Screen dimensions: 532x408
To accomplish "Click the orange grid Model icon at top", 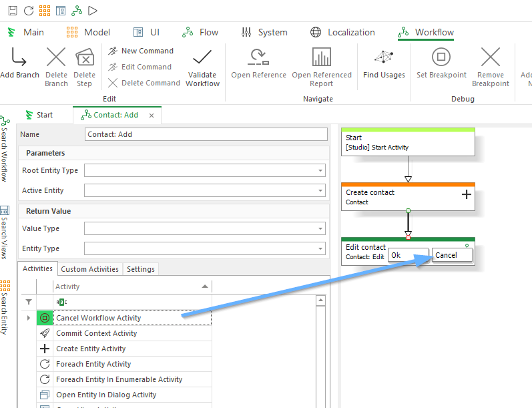I will point(45,11).
